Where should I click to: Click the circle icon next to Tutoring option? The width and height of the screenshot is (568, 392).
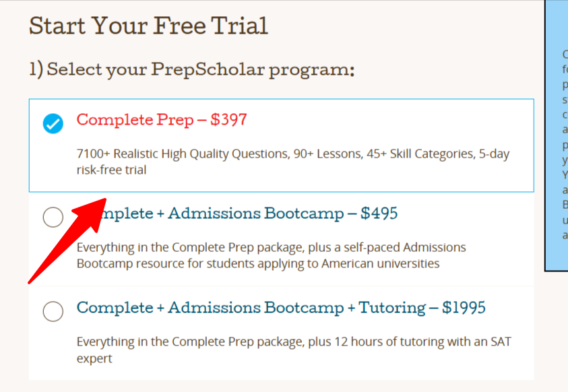53,312
